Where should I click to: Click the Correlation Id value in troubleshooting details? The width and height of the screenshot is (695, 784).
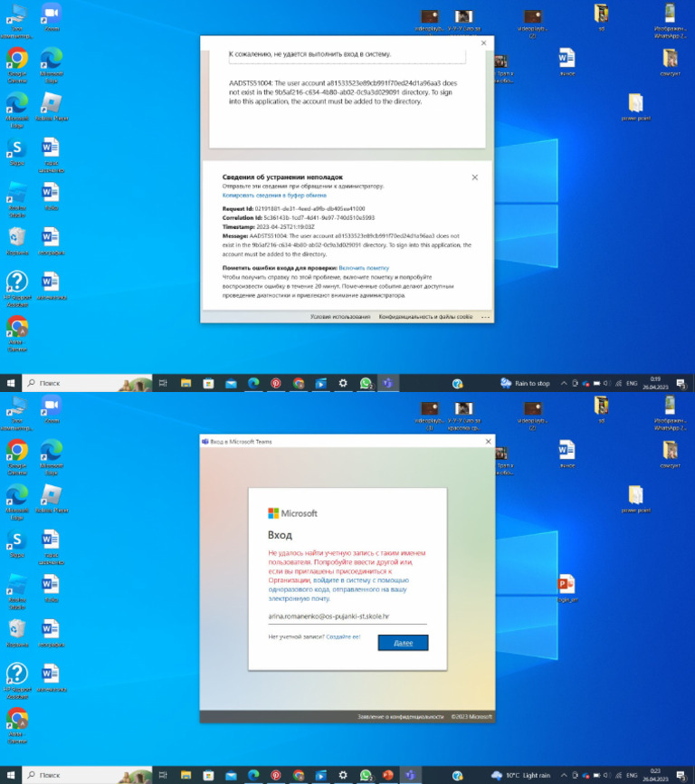pyautogui.click(x=319, y=218)
